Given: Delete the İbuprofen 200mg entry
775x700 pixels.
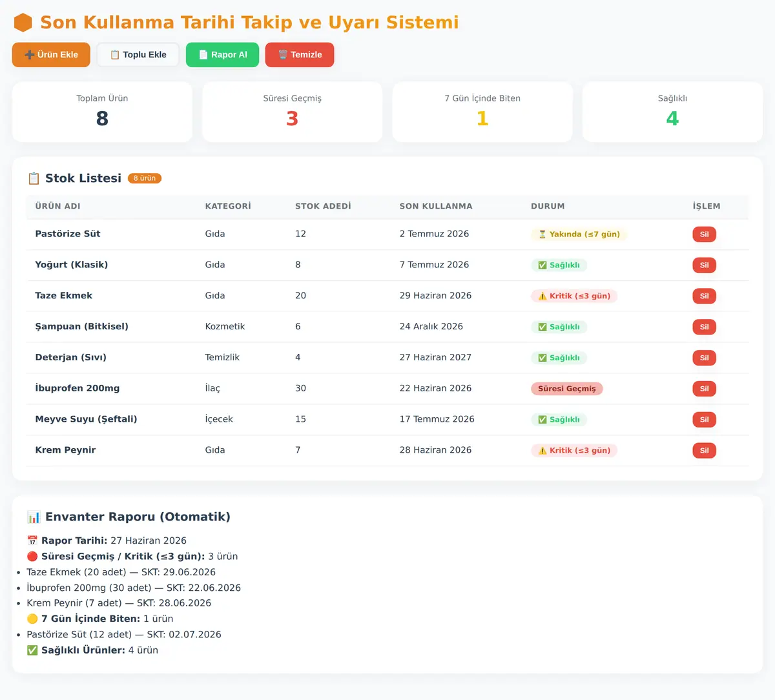Looking at the screenshot, I should [704, 389].
